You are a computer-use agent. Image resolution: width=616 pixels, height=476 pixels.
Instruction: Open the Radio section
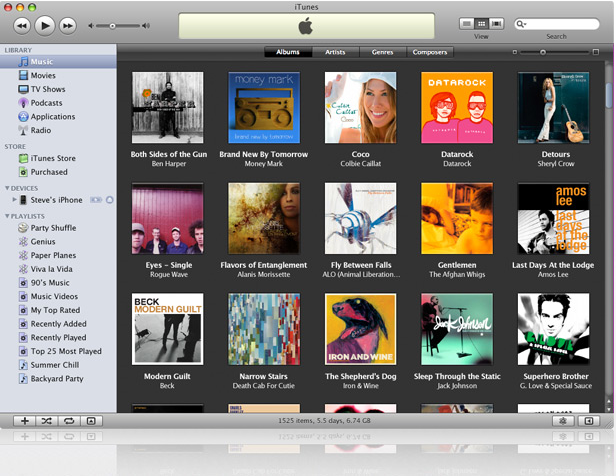[x=58, y=130]
